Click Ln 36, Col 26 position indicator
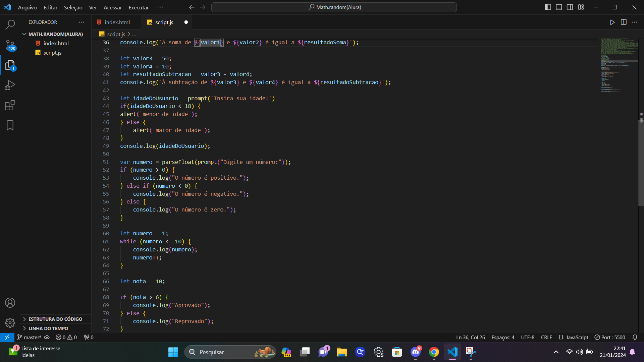The width and height of the screenshot is (644, 362). (x=470, y=337)
